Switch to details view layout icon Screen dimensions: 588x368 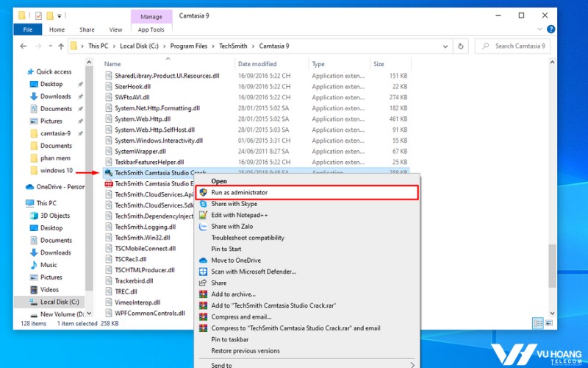pos(538,323)
